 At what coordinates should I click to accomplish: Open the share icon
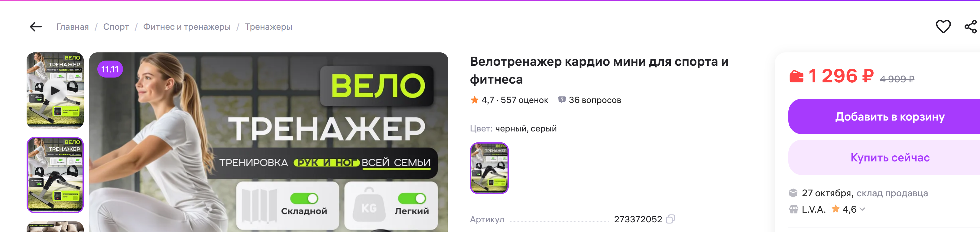[x=971, y=27]
